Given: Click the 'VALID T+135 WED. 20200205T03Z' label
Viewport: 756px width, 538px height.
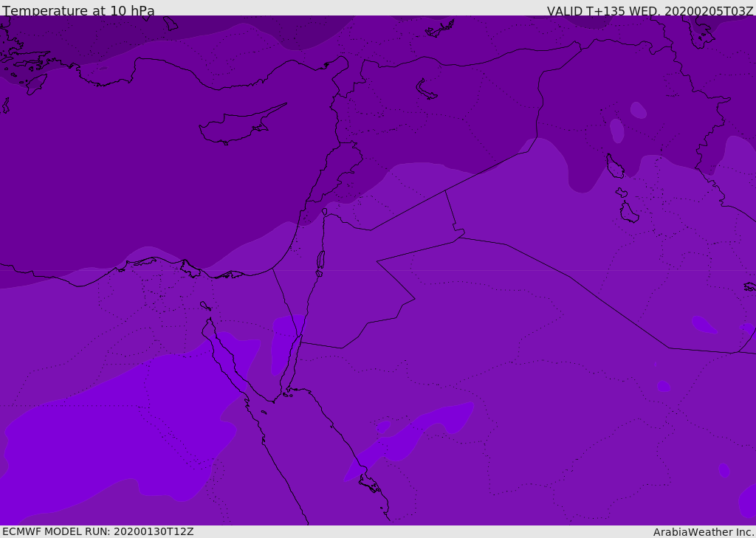Looking at the screenshot, I should coord(650,11).
